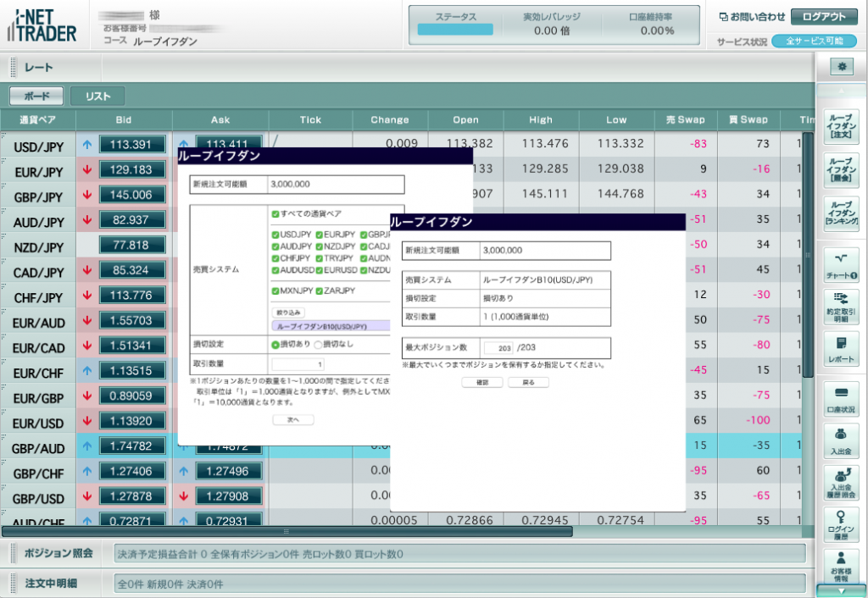
Task: Select CAD/JPY currency pair row
Action: (x=38, y=272)
